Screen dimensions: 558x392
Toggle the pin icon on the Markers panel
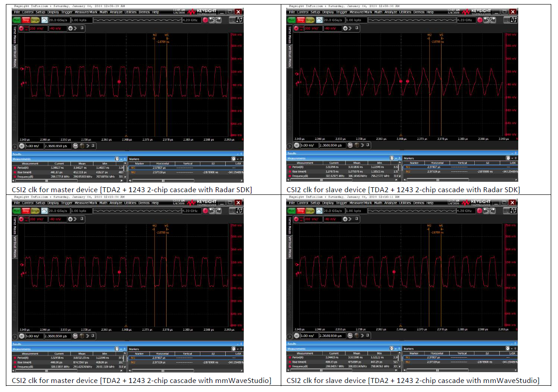(x=241, y=159)
